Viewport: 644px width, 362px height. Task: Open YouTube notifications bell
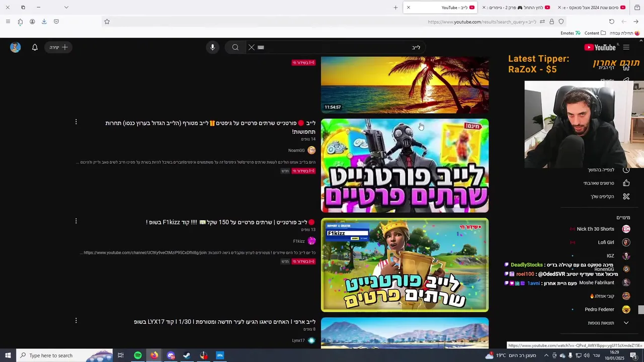click(35, 47)
